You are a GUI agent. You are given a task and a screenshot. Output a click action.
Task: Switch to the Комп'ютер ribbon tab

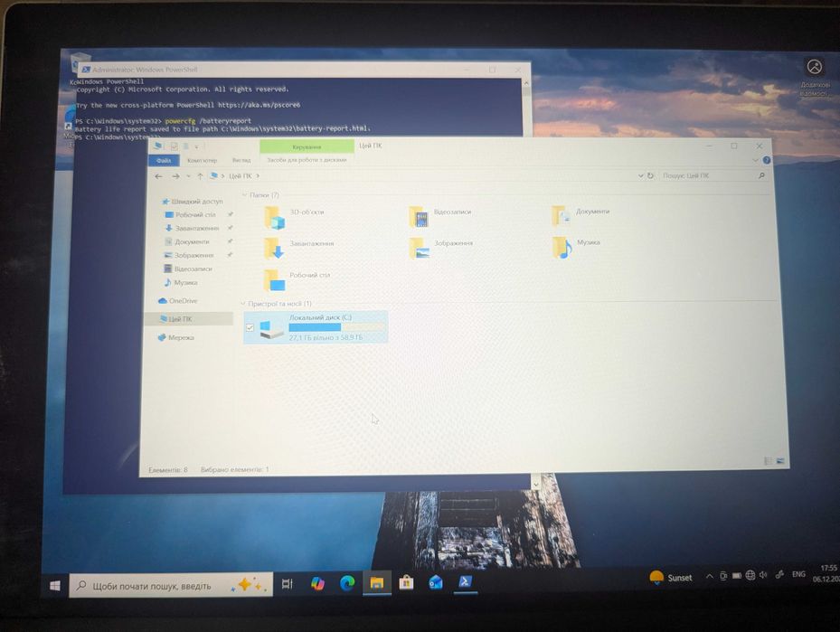(x=202, y=160)
